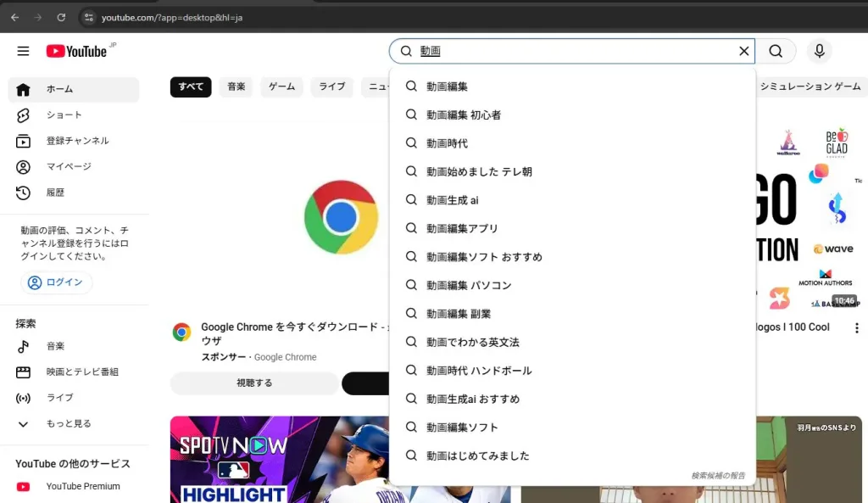This screenshot has height=503, width=868.
Task: Choose suggestion 動画編集ソフト
Action: [x=572, y=428]
